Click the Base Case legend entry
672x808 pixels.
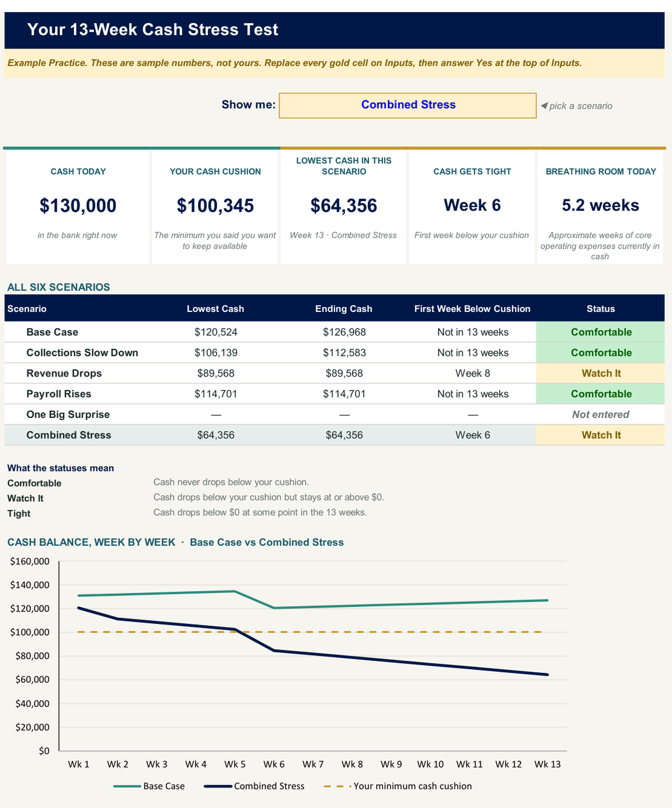pyautogui.click(x=149, y=786)
